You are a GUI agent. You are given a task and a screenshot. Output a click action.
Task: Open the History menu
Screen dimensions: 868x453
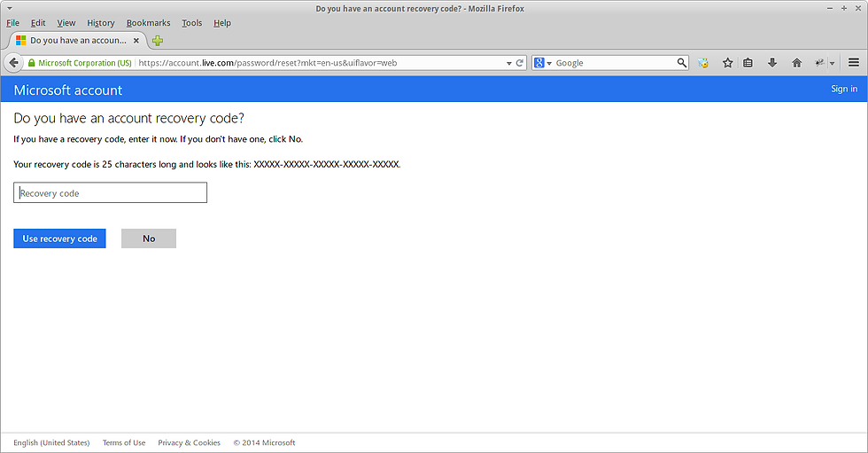tap(101, 23)
